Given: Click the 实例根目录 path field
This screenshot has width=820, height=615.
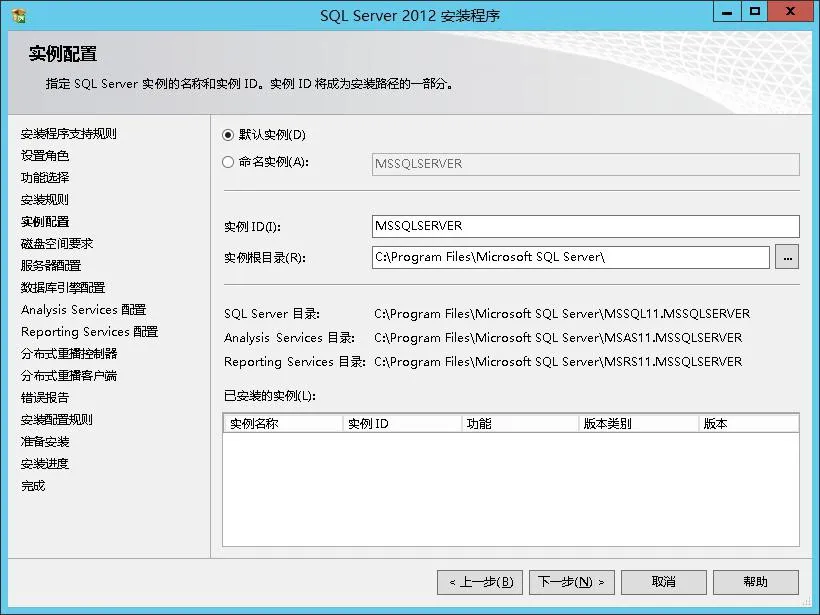Looking at the screenshot, I should [500, 257].
